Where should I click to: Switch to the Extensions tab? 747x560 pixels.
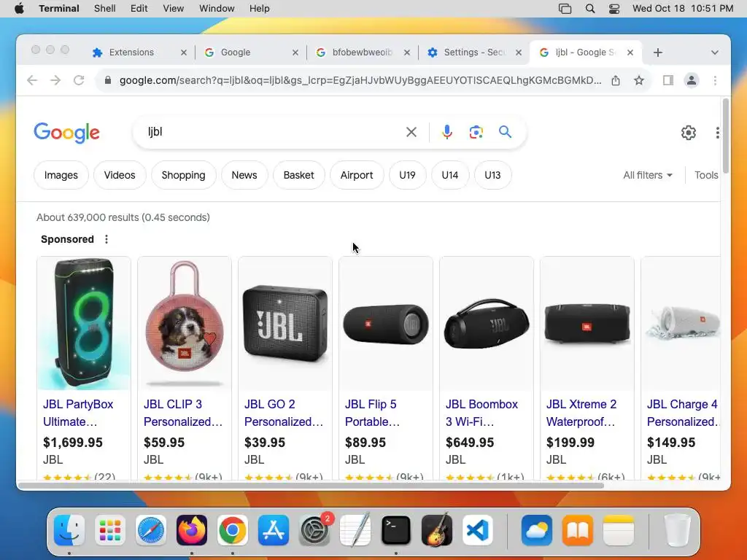pyautogui.click(x=131, y=52)
